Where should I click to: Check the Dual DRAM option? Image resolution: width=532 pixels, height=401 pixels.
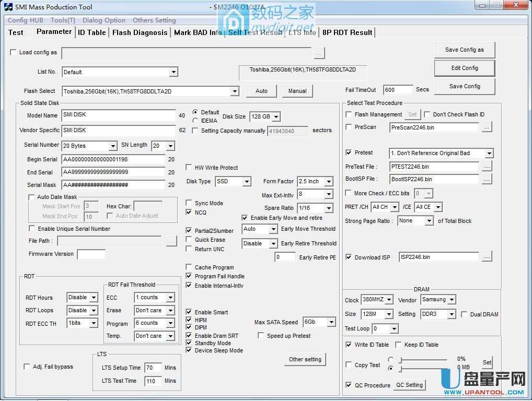pyautogui.click(x=464, y=314)
